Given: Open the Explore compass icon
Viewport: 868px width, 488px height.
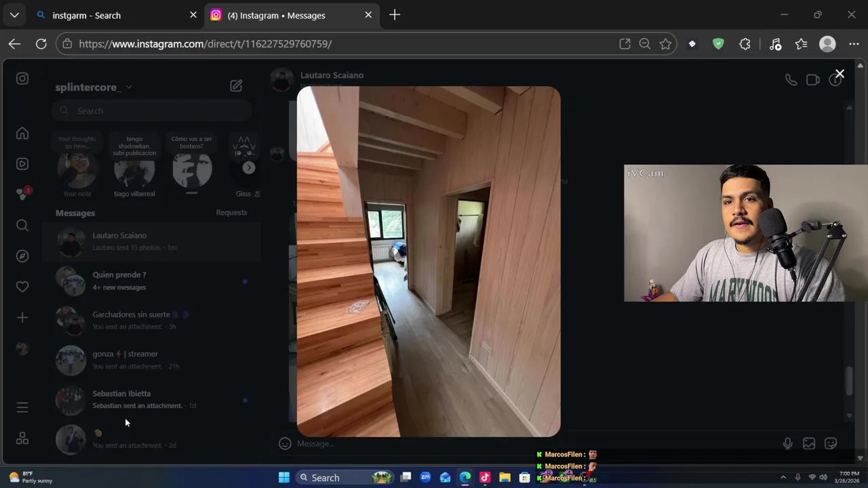Looking at the screenshot, I should [x=22, y=256].
